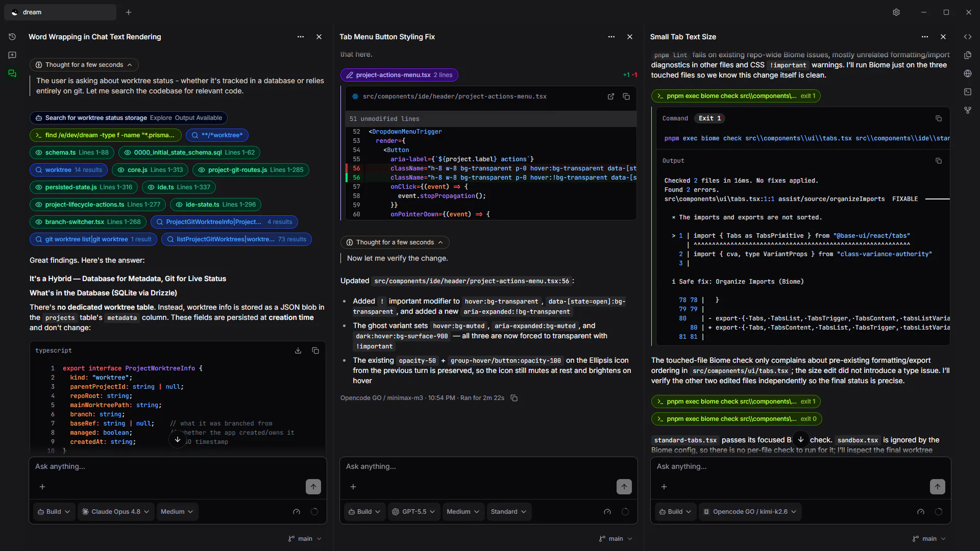Open Claude Opus 4.8 model dropdown
Viewport: 980px width, 551px height.
(x=115, y=512)
